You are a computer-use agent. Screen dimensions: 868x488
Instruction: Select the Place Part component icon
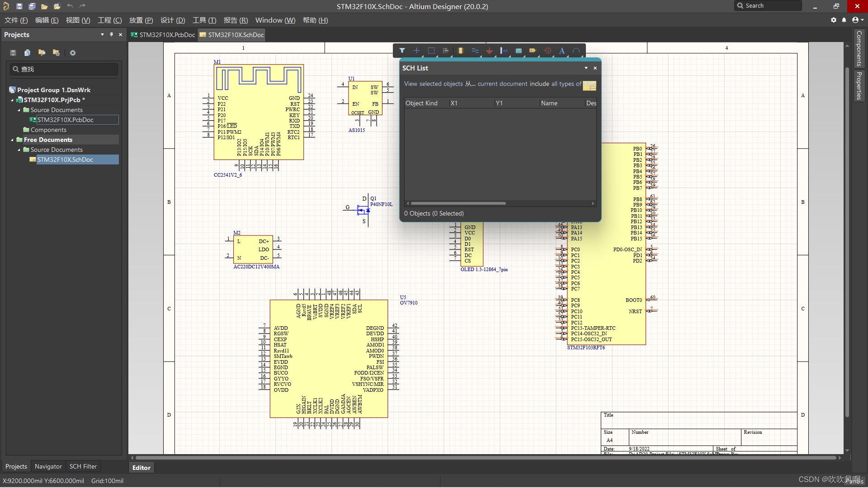point(460,51)
